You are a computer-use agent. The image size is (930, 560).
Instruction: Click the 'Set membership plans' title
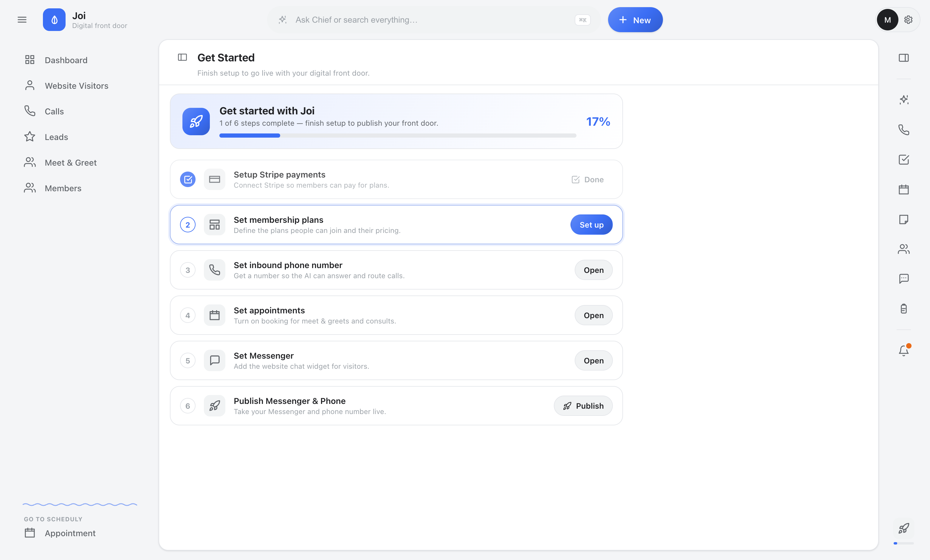[x=278, y=220]
